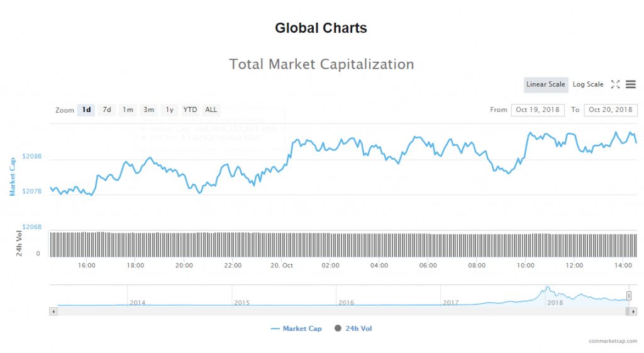
Task: Select the 7d zoom range
Action: [x=107, y=109]
